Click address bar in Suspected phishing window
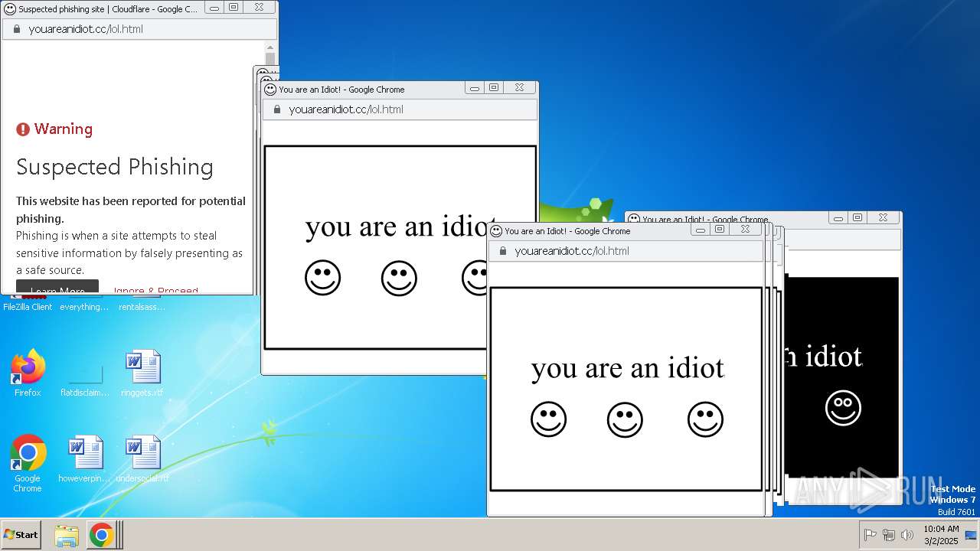Screen dimensions: 980x551 pos(139,29)
